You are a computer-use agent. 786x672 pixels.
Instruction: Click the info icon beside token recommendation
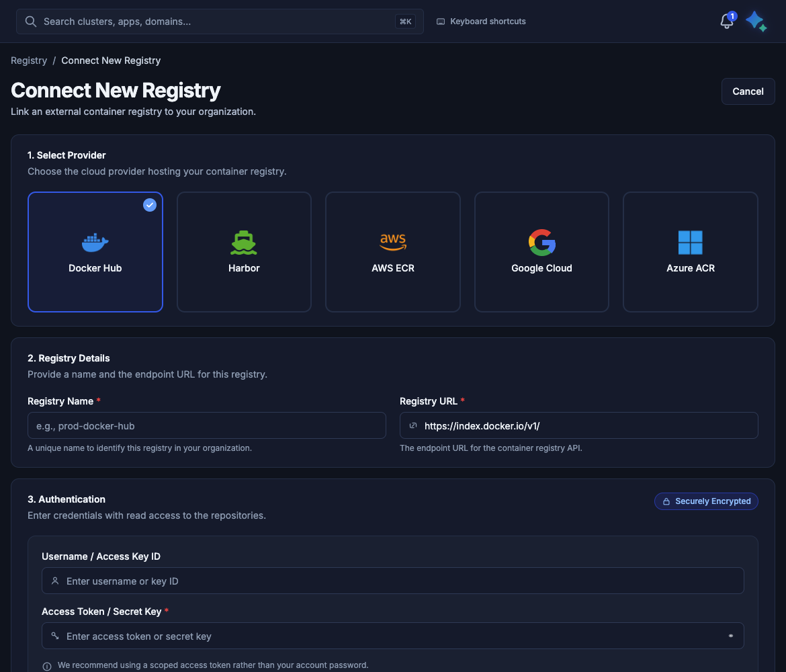[47, 667]
